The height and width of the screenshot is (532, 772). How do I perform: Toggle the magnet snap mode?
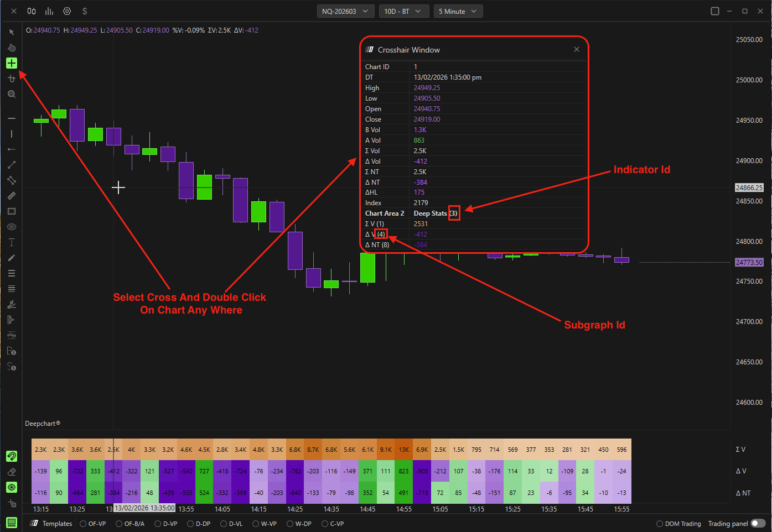pos(12,456)
